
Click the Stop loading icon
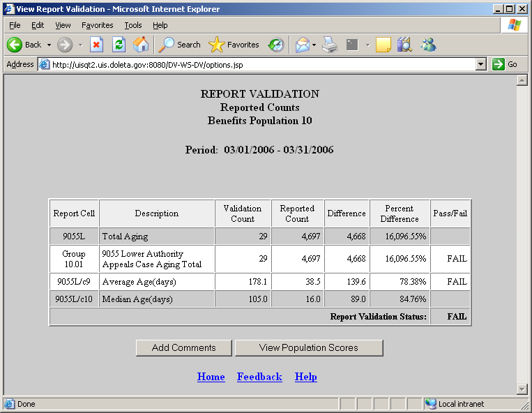click(97, 45)
